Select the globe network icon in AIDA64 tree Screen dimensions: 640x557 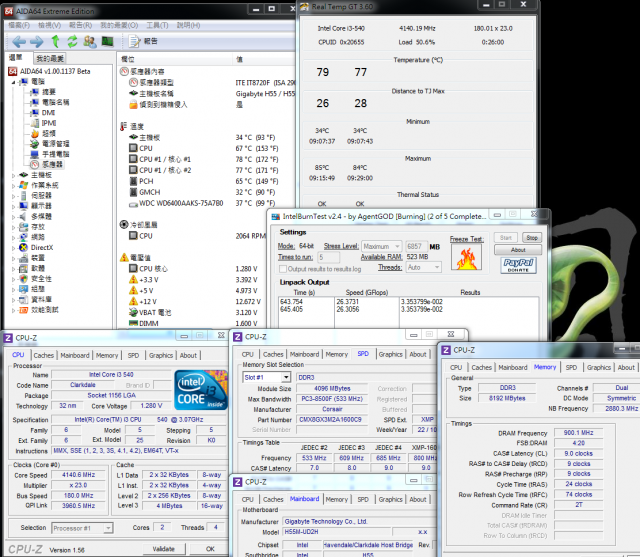click(x=24, y=237)
